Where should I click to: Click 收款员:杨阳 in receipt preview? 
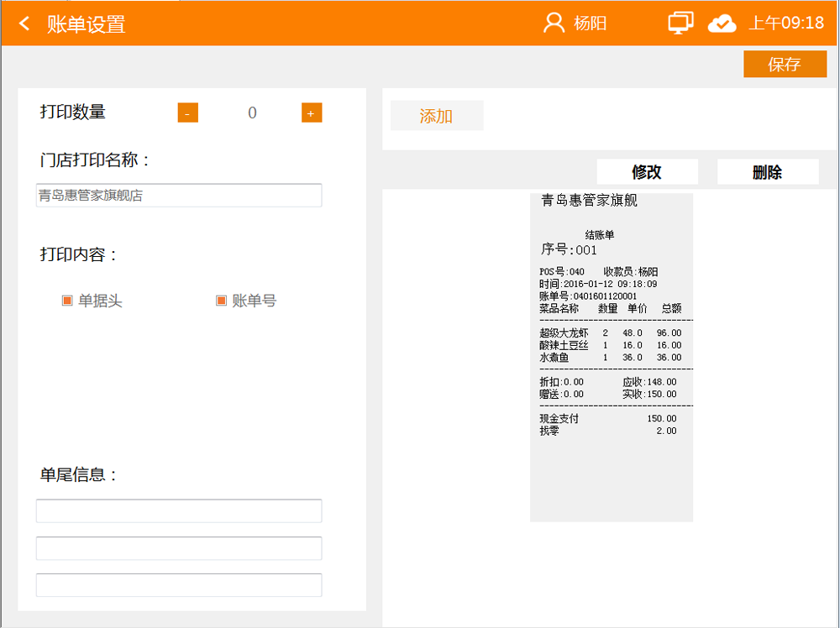[631, 272]
